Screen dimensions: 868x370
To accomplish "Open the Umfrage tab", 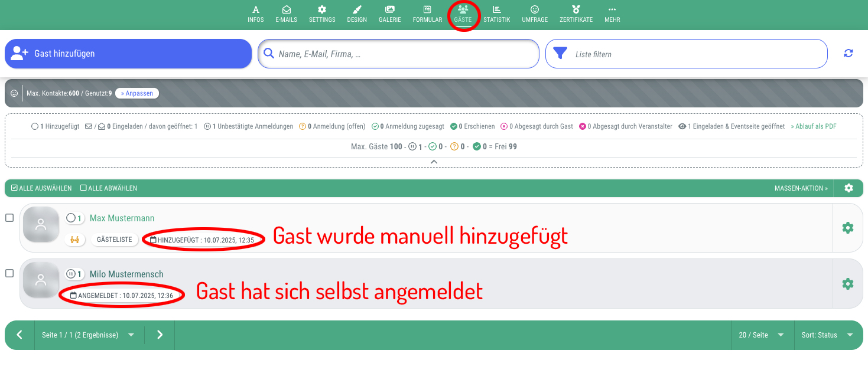I will (x=535, y=14).
